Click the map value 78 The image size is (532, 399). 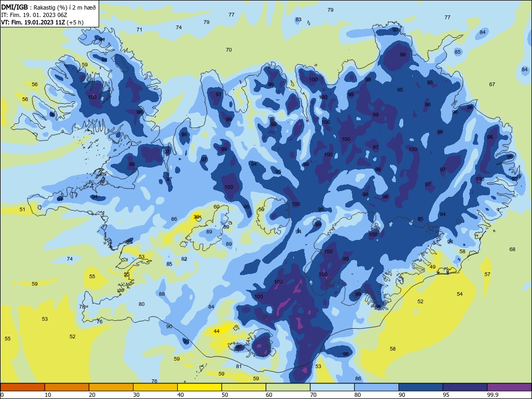point(82,307)
